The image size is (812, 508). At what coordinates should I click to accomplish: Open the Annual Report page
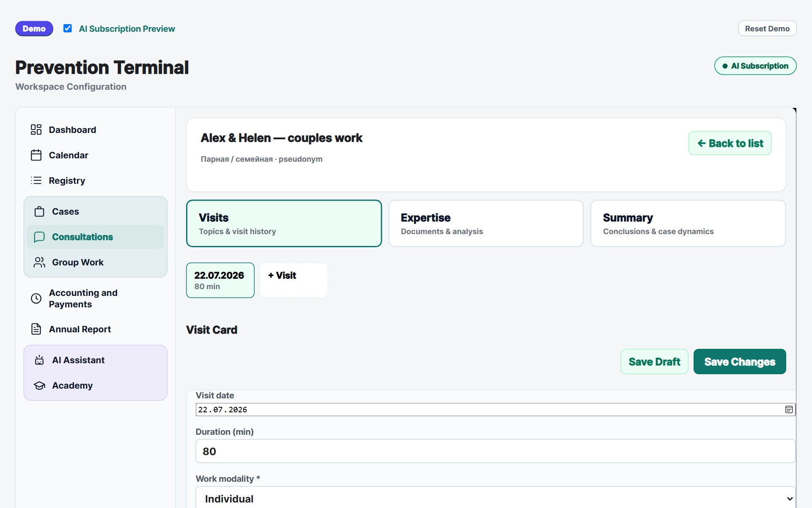pyautogui.click(x=95, y=329)
